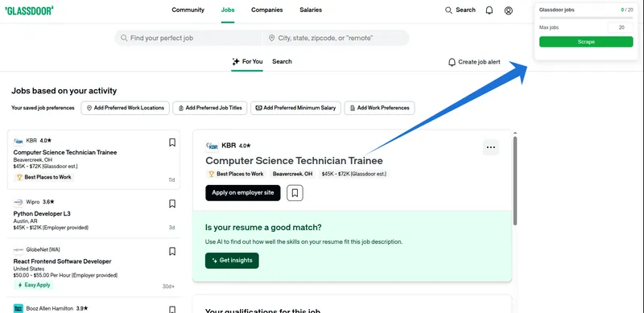Bookmark the KBR Computer Science Technician job card
The height and width of the screenshot is (313, 644).
(x=172, y=142)
